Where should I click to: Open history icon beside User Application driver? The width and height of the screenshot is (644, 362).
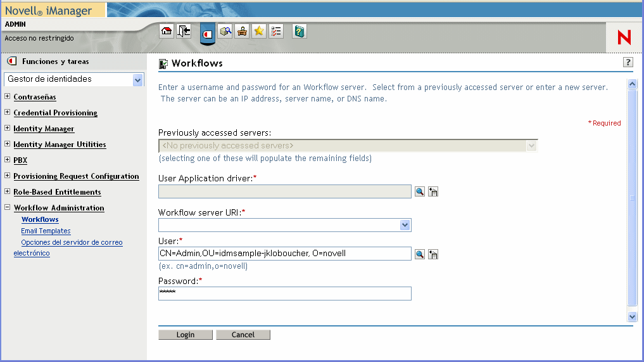coord(433,191)
